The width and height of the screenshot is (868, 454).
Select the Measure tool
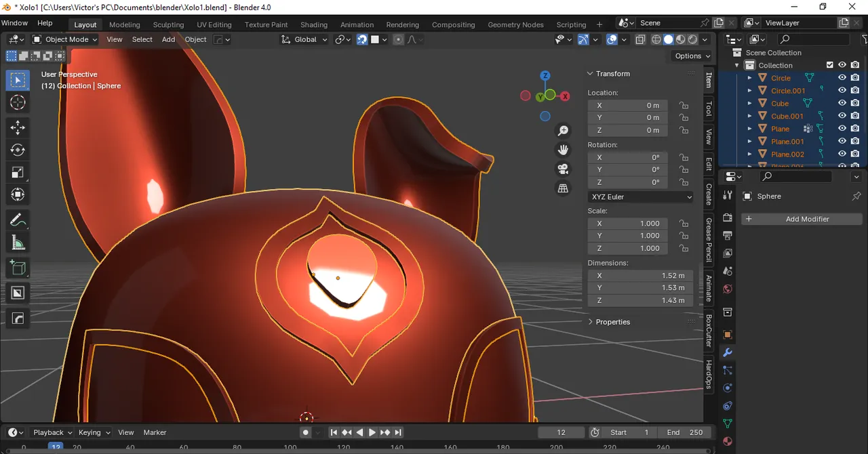coord(18,243)
